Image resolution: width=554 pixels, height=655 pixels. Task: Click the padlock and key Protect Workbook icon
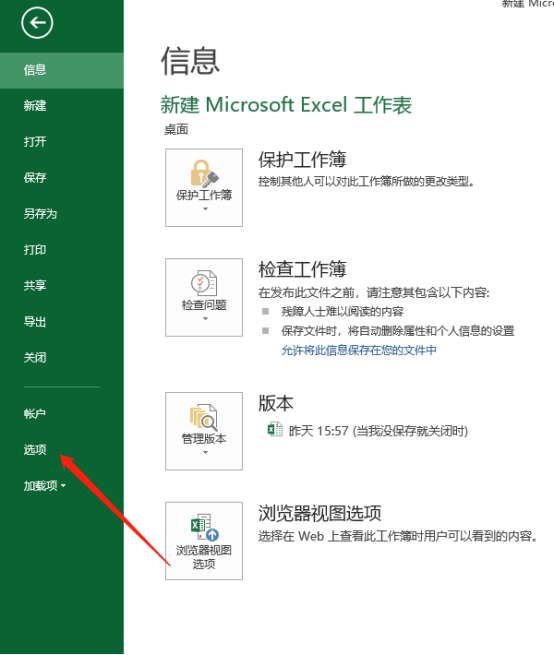coord(204,173)
